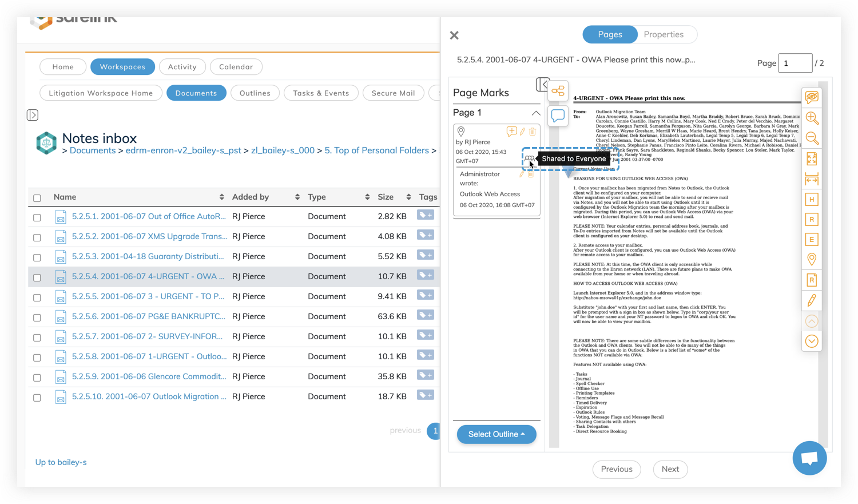Check the box for 5.2.5.4 4-URGENT - OWA
The height and width of the screenshot is (504, 858).
click(x=37, y=277)
